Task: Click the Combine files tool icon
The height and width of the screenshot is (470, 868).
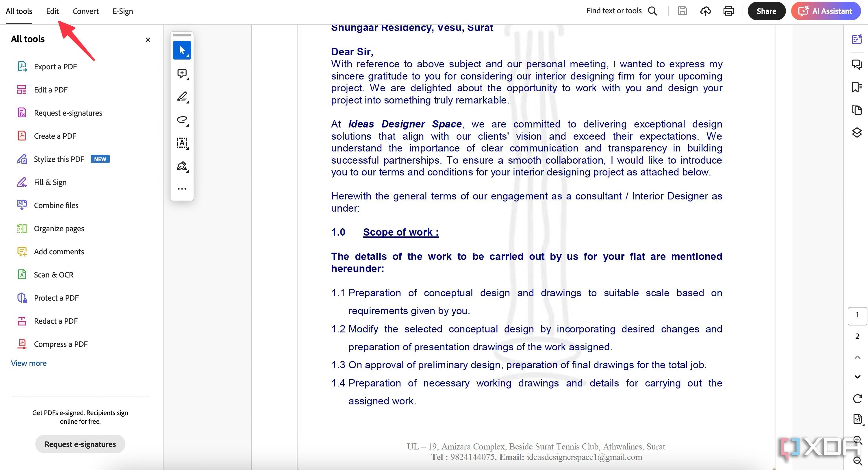Action: (21, 205)
